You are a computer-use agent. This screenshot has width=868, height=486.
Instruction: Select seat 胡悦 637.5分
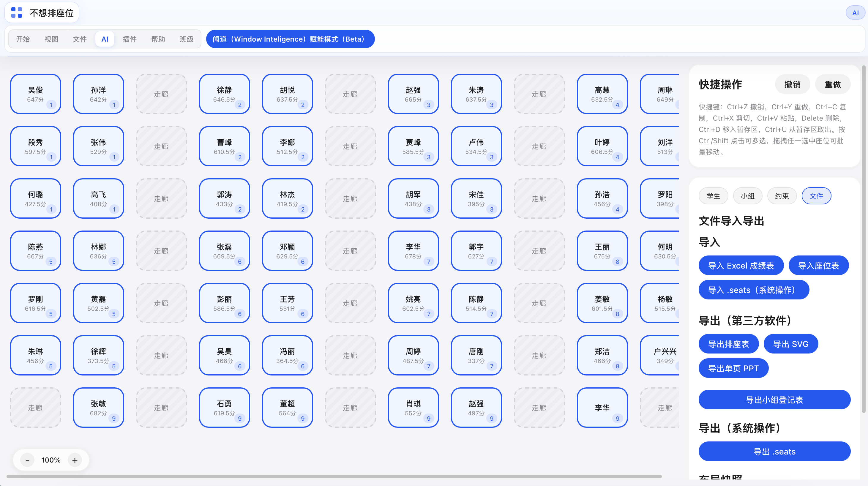click(x=288, y=94)
